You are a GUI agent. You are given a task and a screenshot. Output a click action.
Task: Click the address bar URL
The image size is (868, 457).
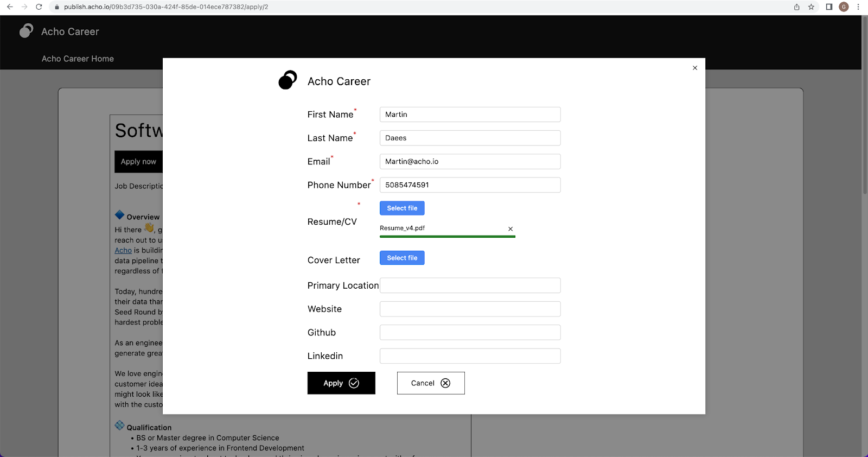tap(166, 7)
